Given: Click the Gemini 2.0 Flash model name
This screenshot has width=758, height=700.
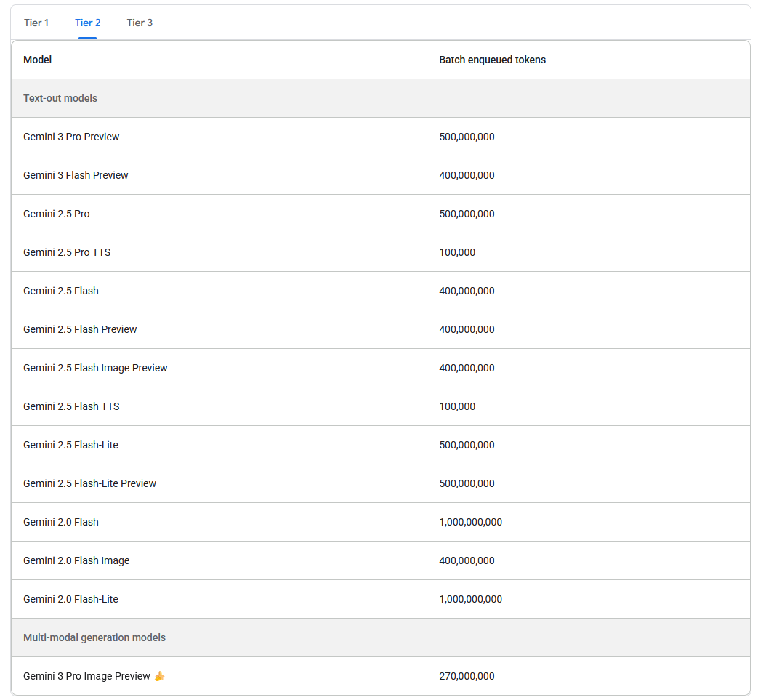Looking at the screenshot, I should pyautogui.click(x=61, y=522).
